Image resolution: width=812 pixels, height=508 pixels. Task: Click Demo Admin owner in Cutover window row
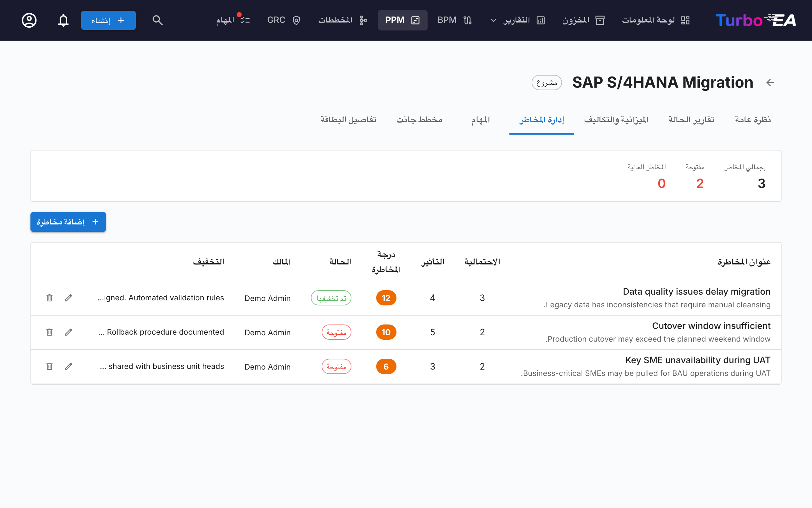[x=267, y=333]
